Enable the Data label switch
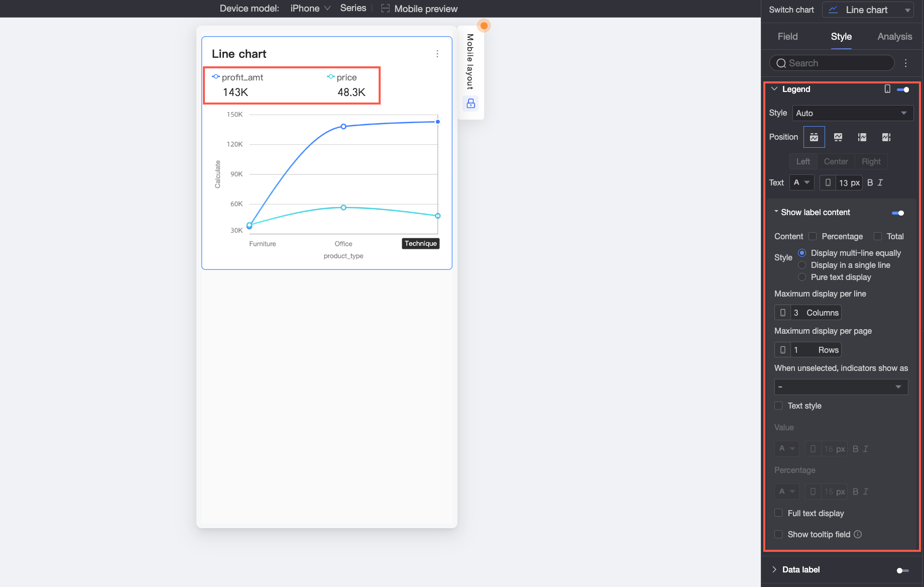The image size is (924, 587). [x=903, y=570]
